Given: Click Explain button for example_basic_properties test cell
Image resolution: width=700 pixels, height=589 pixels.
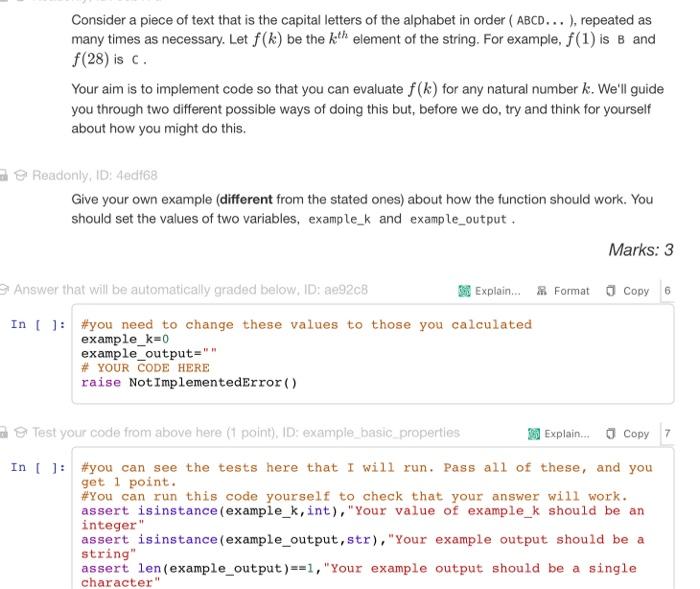Looking at the screenshot, I should point(558,434).
